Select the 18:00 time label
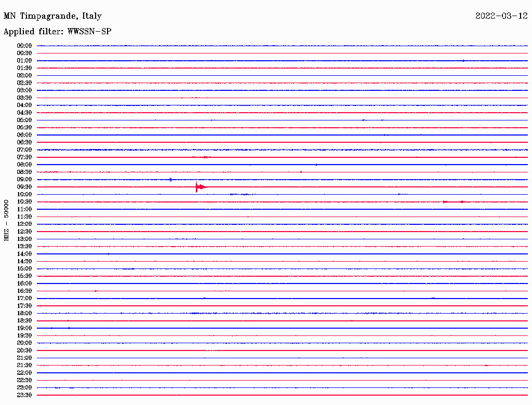The image size is (532, 405). (24, 314)
